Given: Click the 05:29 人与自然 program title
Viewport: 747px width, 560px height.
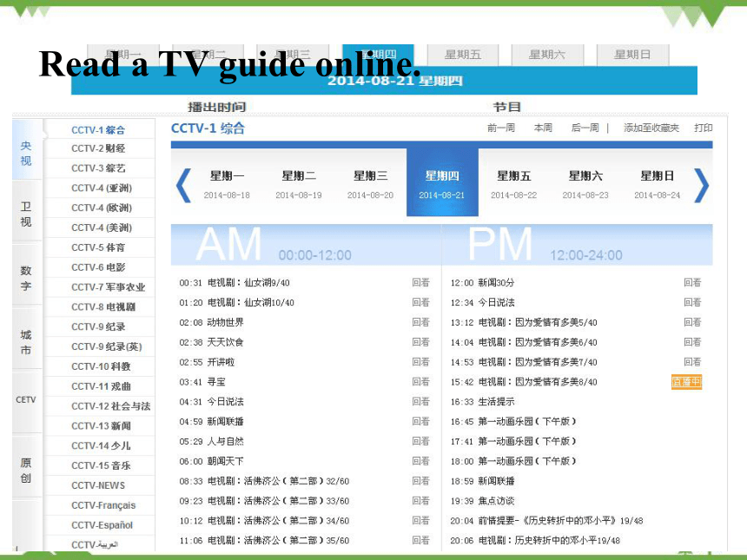Looking at the screenshot, I should point(225,441).
